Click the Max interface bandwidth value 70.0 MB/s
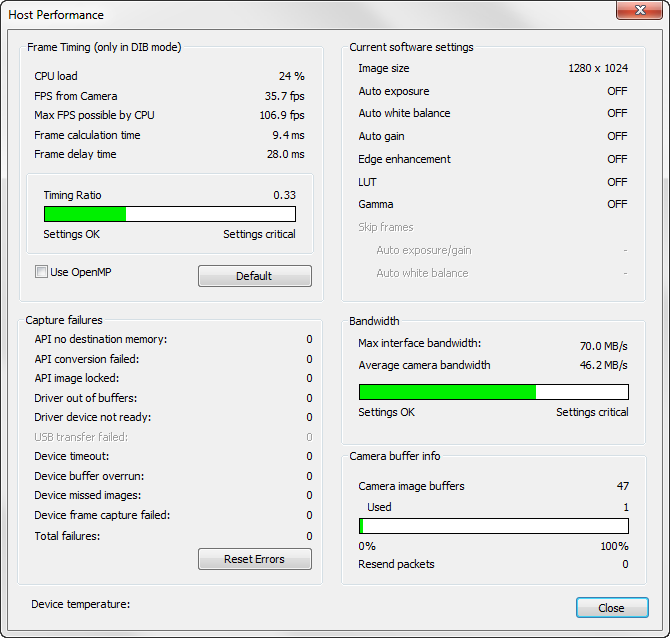The image size is (670, 638). 603,346
